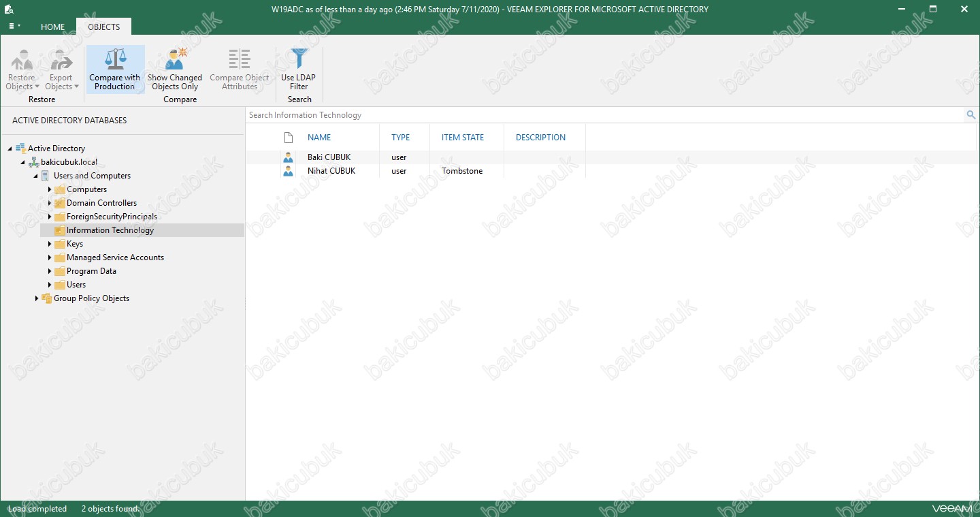Sort by the TYPE column header

click(x=401, y=137)
